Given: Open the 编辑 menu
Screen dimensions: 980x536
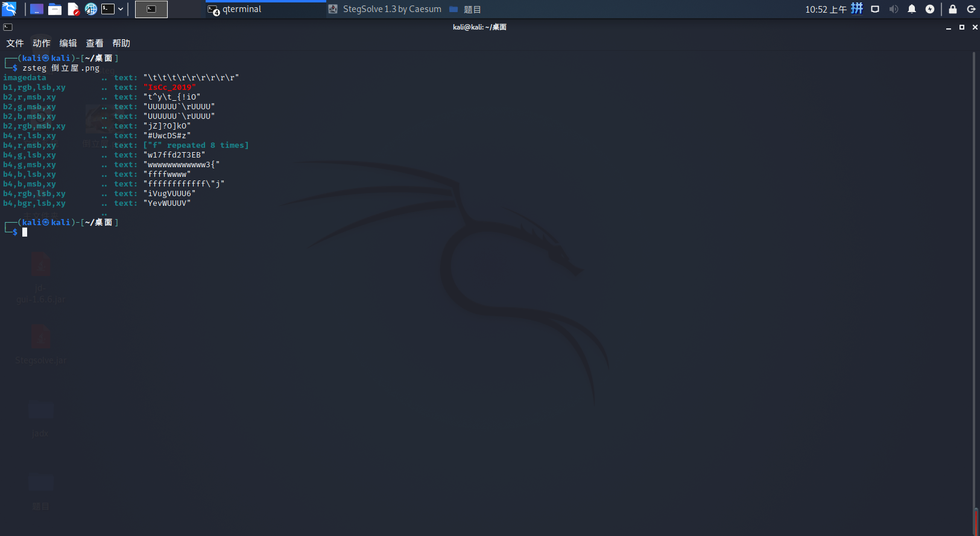Looking at the screenshot, I should (68, 43).
